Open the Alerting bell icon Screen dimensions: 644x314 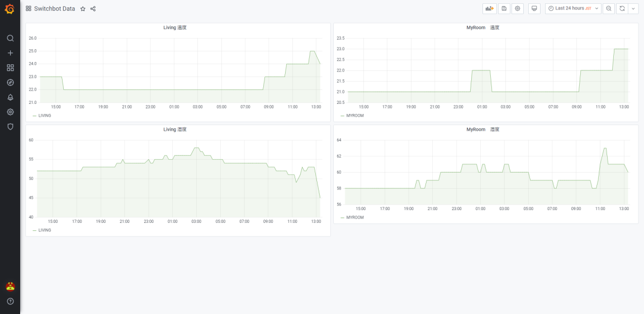click(x=10, y=97)
